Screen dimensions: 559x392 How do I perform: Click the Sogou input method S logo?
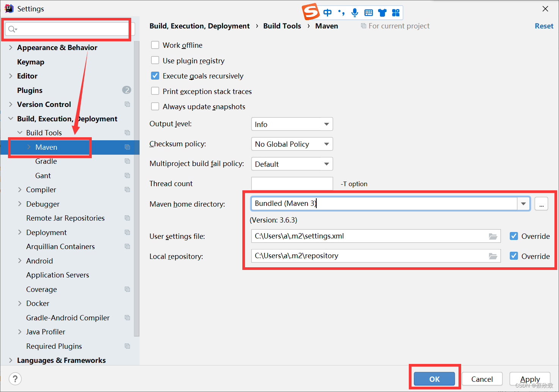pyautogui.click(x=311, y=12)
